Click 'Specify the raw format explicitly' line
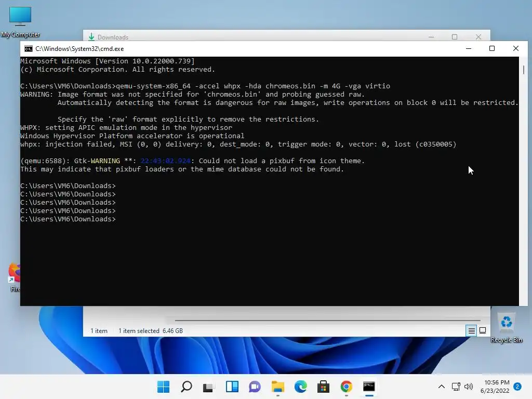 (x=188, y=119)
